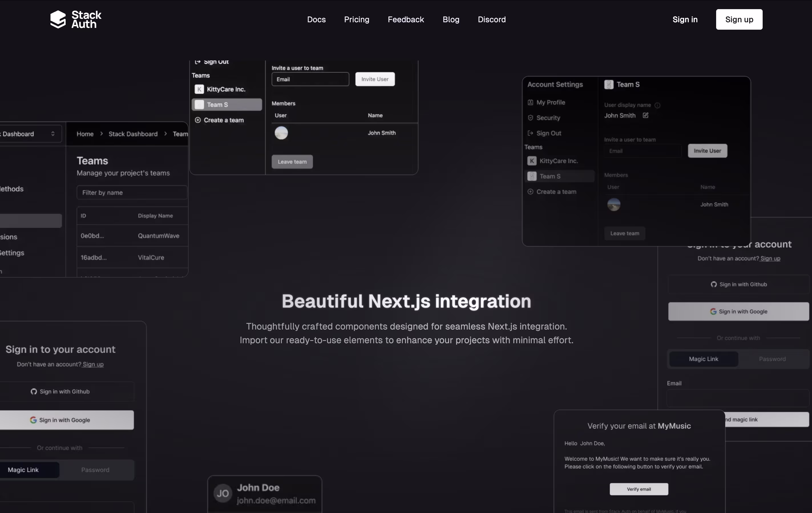The width and height of the screenshot is (812, 513).
Task: Switch to Password tab in right sign-in form
Action: 772,359
